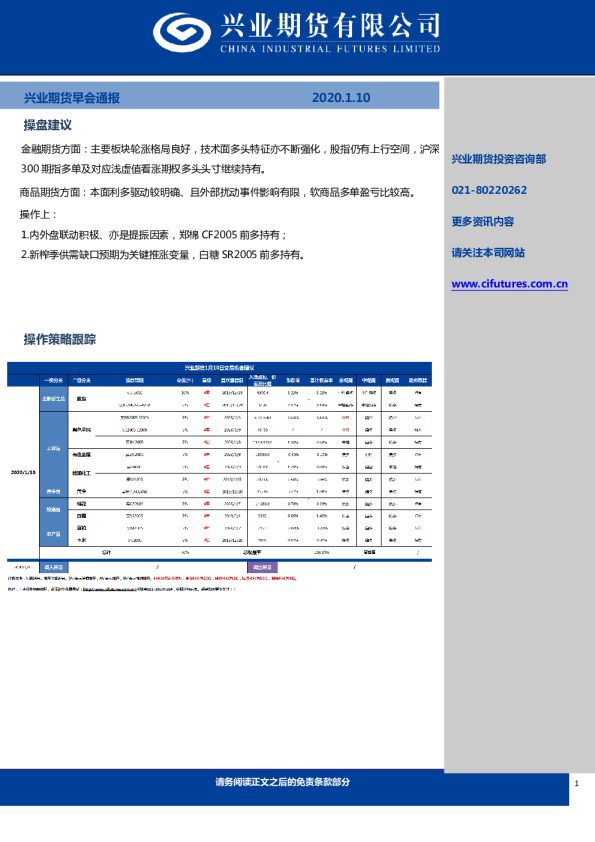Click the 有色金属 row label in the table
The width and height of the screenshot is (595, 842).
point(82,454)
